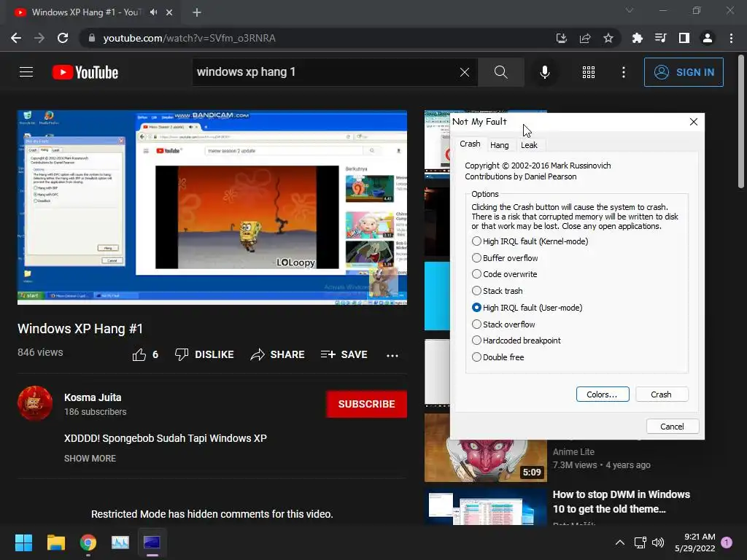Click the search magnifier button
Image resolution: width=747 pixels, height=560 pixels.
point(500,72)
